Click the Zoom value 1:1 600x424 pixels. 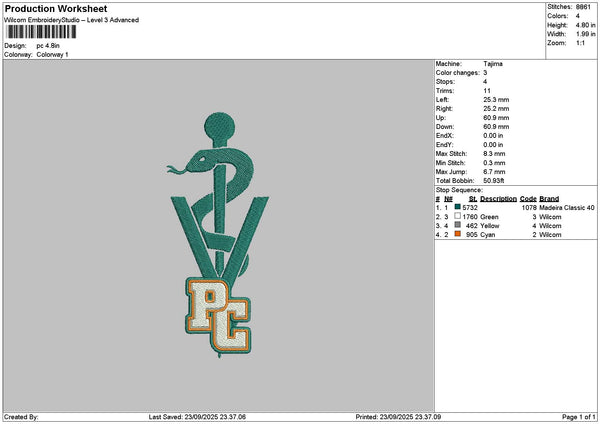(580, 43)
